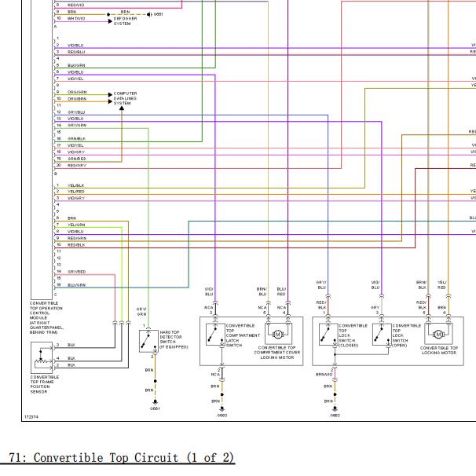Click the diagram number 172374
This screenshot has width=476, height=476.
coord(31,417)
